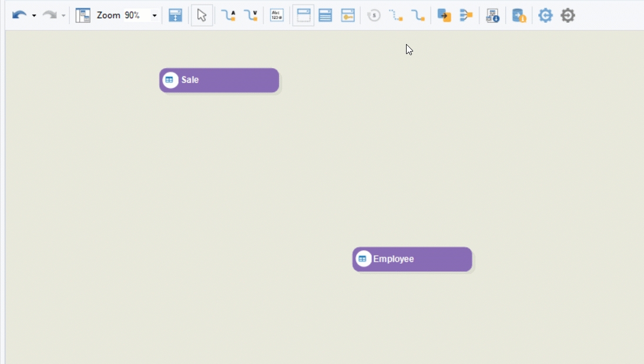The width and height of the screenshot is (644, 364).
Task: Click the blue gear refresh icon
Action: tap(545, 15)
